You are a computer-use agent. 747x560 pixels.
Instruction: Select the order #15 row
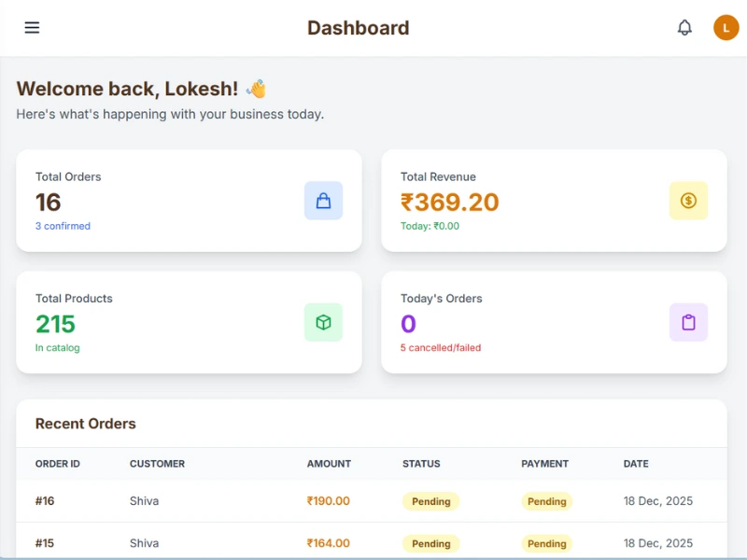373,543
